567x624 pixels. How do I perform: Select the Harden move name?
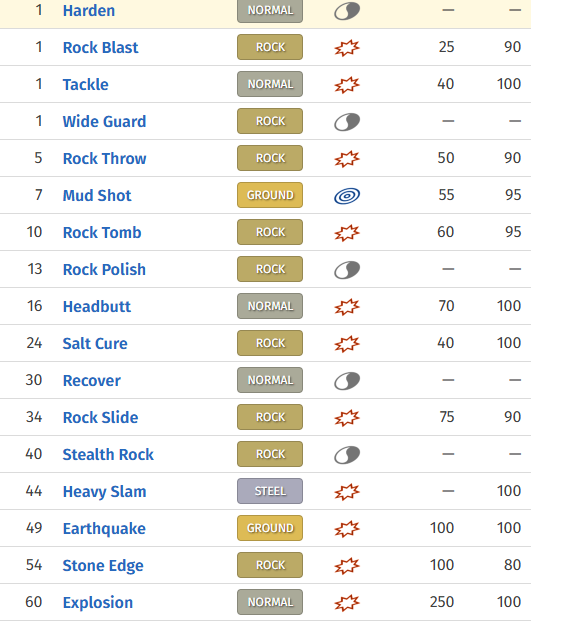click(x=89, y=10)
